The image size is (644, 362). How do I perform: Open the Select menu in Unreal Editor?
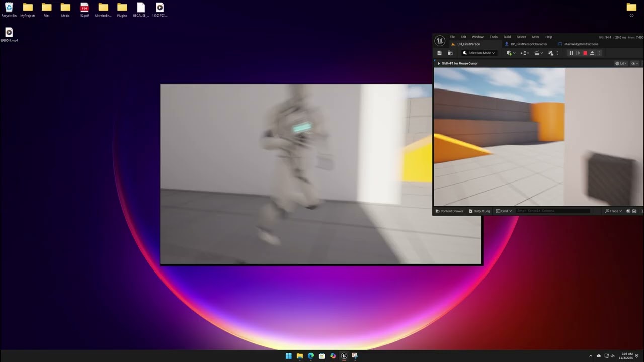coord(521,37)
